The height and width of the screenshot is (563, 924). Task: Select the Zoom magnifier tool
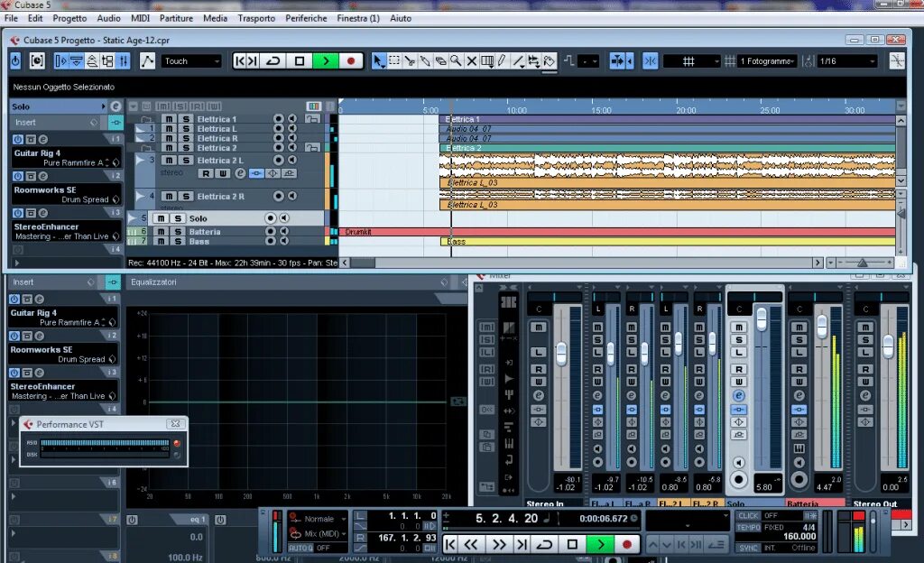456,60
